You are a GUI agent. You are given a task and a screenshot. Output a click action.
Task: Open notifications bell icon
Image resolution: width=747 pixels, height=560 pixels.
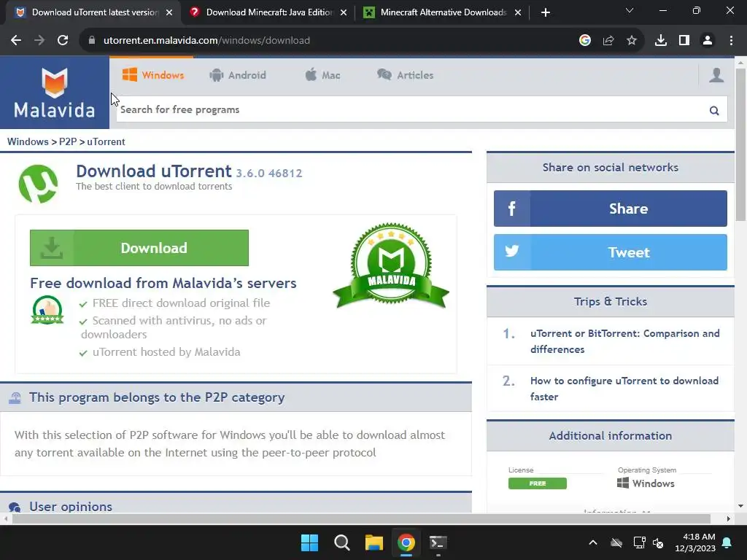[727, 542]
